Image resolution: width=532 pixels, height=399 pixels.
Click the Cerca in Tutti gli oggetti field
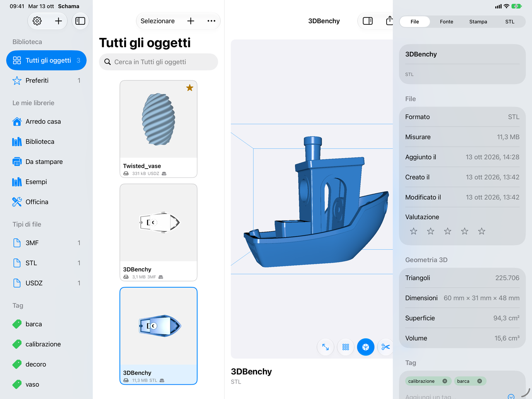click(159, 62)
